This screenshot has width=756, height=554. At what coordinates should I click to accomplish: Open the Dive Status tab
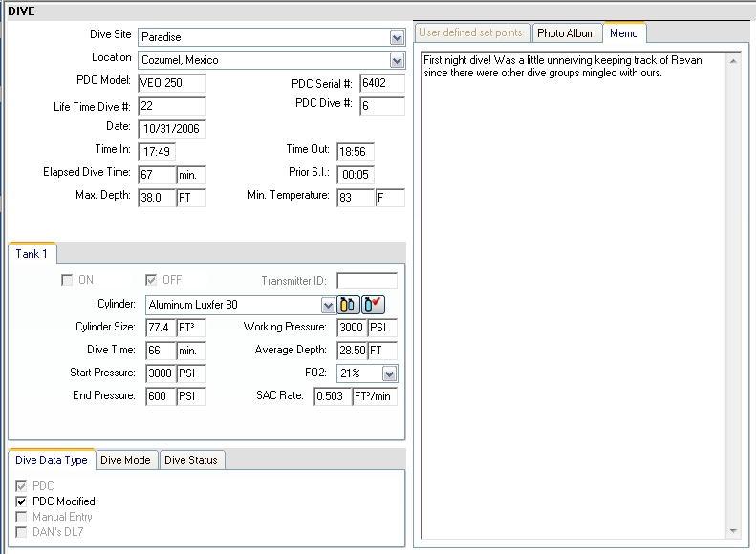tap(191, 460)
